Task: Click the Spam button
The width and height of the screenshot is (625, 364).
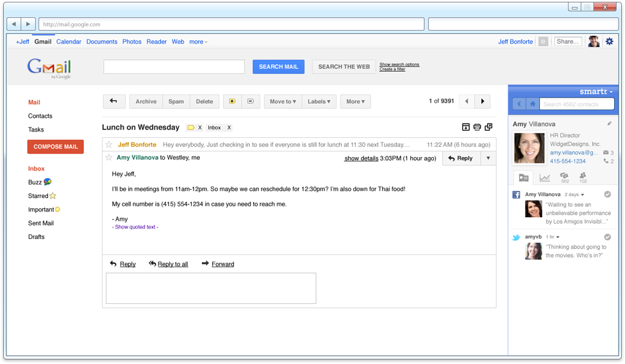Action: coord(176,101)
